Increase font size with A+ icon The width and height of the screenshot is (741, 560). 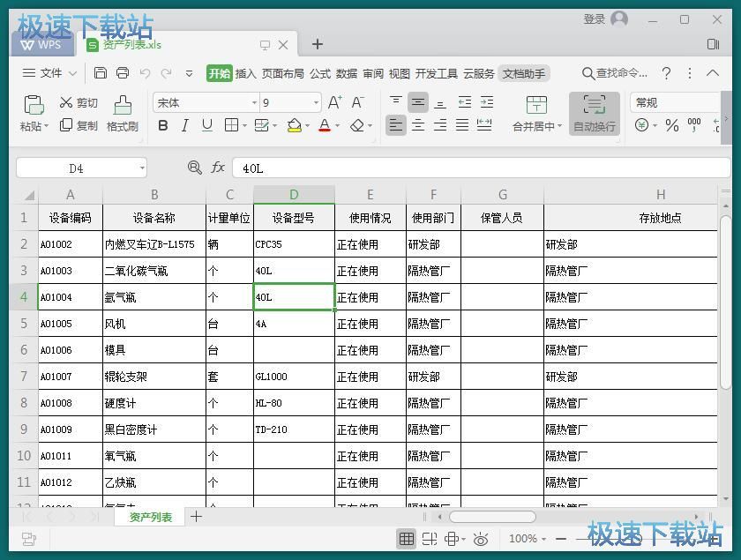pyautogui.click(x=334, y=102)
